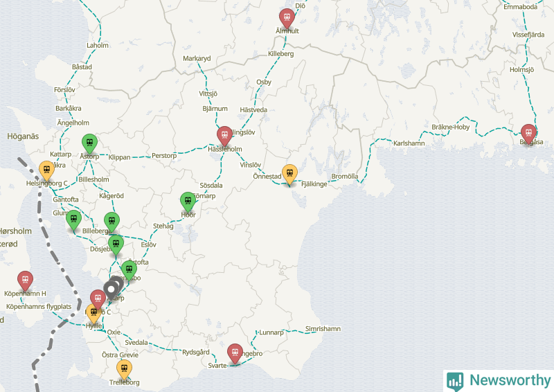Click the red train marker at Älmhult
The width and height of the screenshot is (554, 392).
(287, 18)
